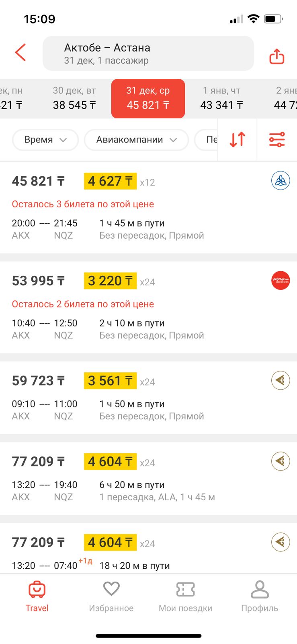Expand the Авиакомпании filter dropdown
The image size is (297, 644).
tap(136, 140)
